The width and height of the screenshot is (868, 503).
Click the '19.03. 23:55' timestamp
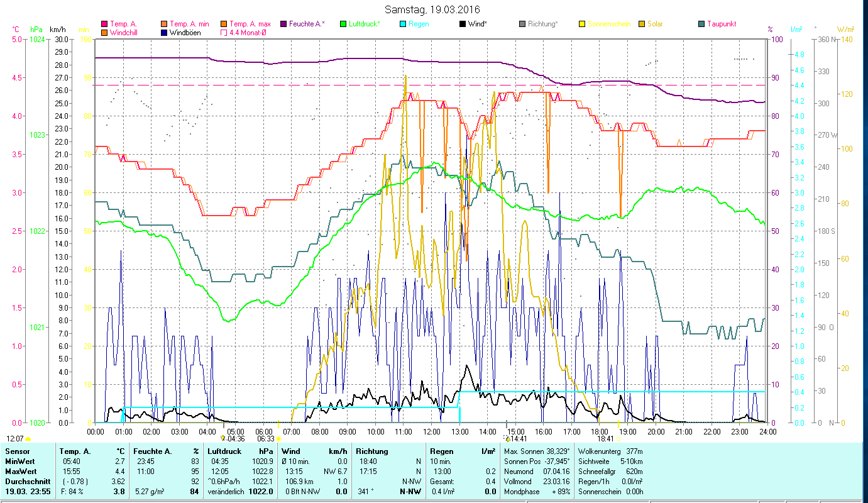(27, 492)
